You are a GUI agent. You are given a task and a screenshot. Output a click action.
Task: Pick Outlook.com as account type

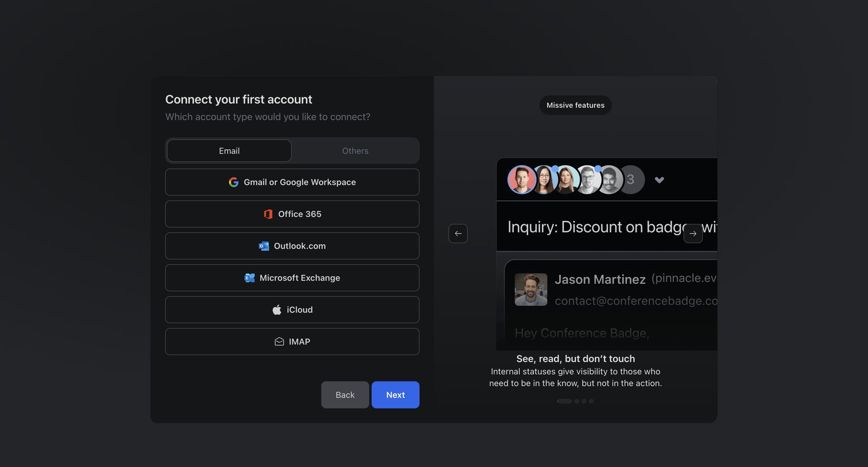tap(292, 246)
